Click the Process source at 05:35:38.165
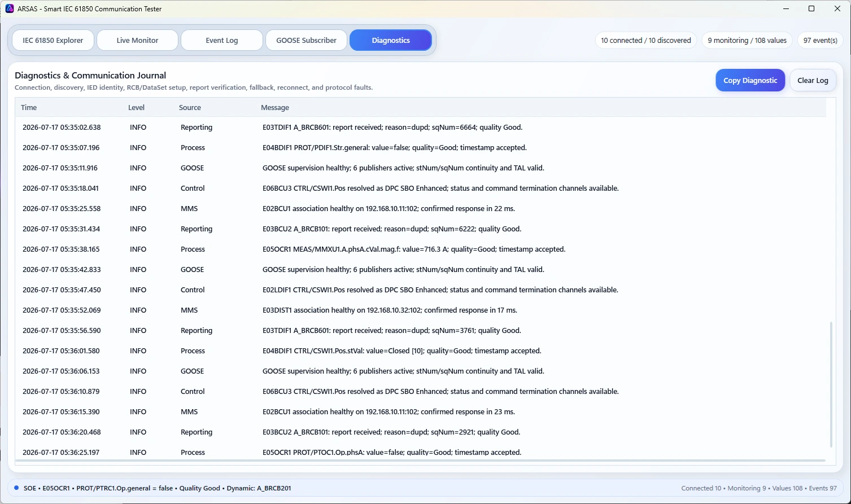 point(193,249)
